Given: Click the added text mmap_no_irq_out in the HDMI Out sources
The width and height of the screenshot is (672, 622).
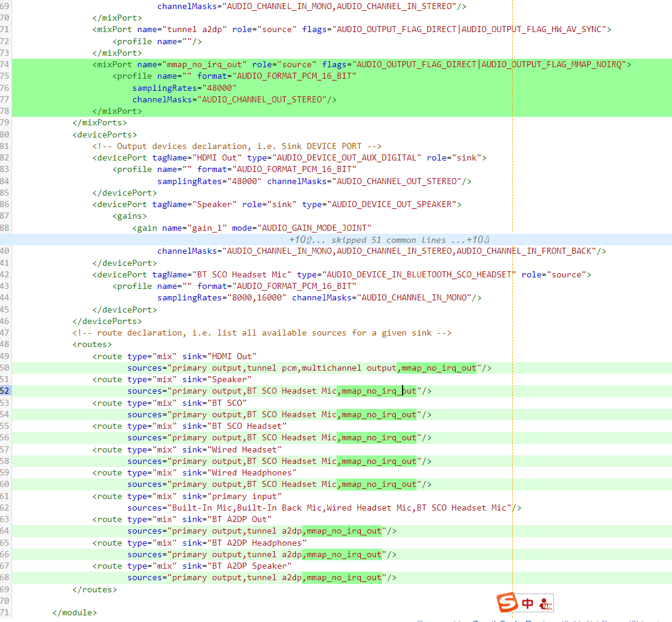Looking at the screenshot, I should [439, 368].
